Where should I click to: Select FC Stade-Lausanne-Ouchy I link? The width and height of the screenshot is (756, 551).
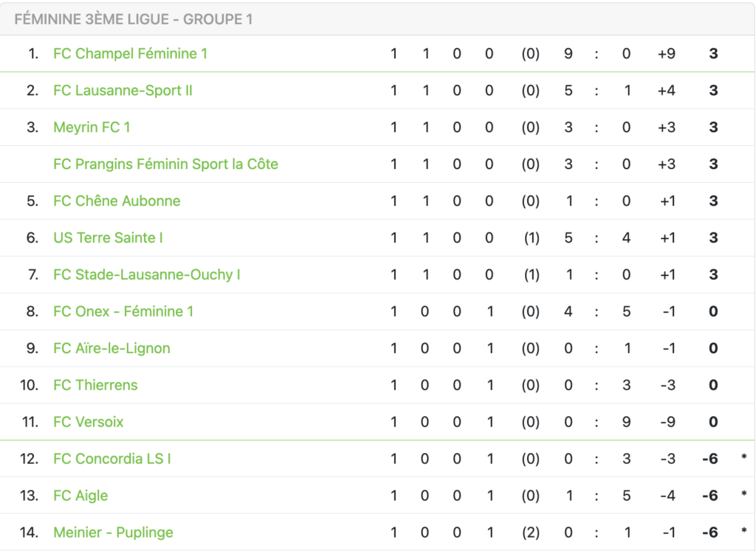pyautogui.click(x=147, y=274)
